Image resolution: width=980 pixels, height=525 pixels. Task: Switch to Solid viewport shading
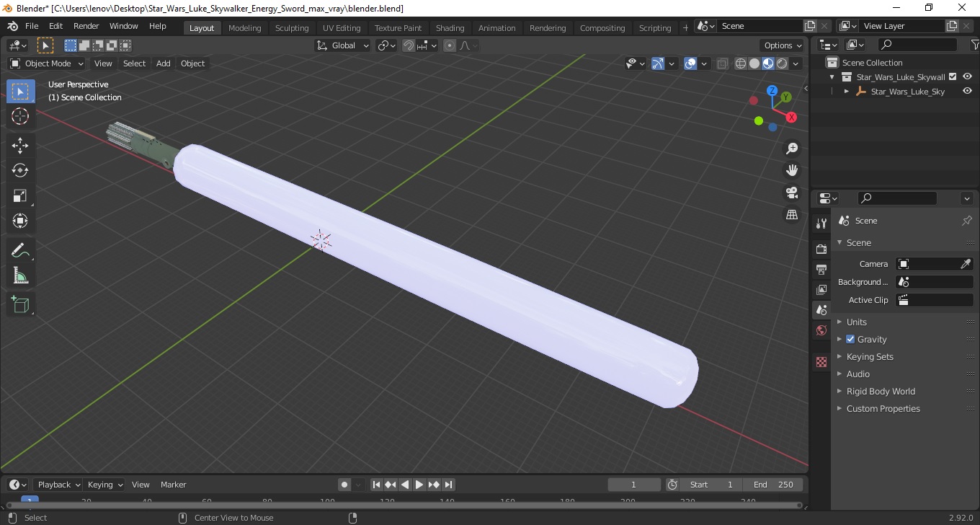pyautogui.click(x=754, y=63)
